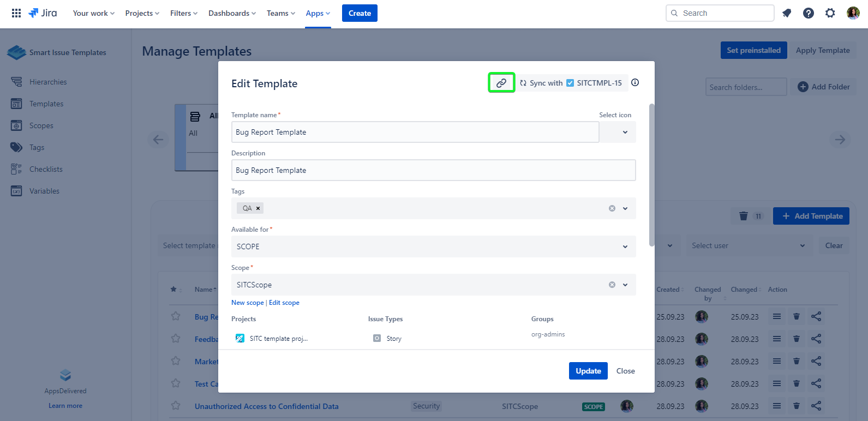Image resolution: width=868 pixels, height=421 pixels.
Task: Expand the Select icon dropdown
Action: (x=625, y=132)
